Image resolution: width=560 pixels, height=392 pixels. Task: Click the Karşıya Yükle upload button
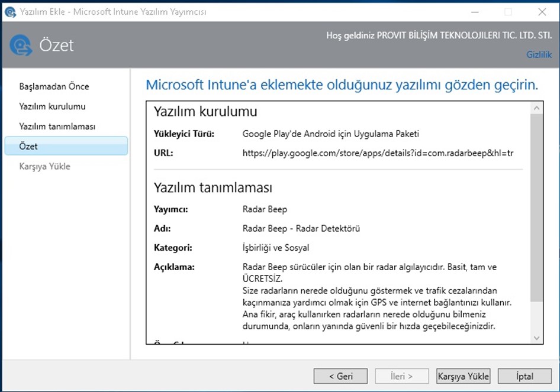[x=464, y=376]
